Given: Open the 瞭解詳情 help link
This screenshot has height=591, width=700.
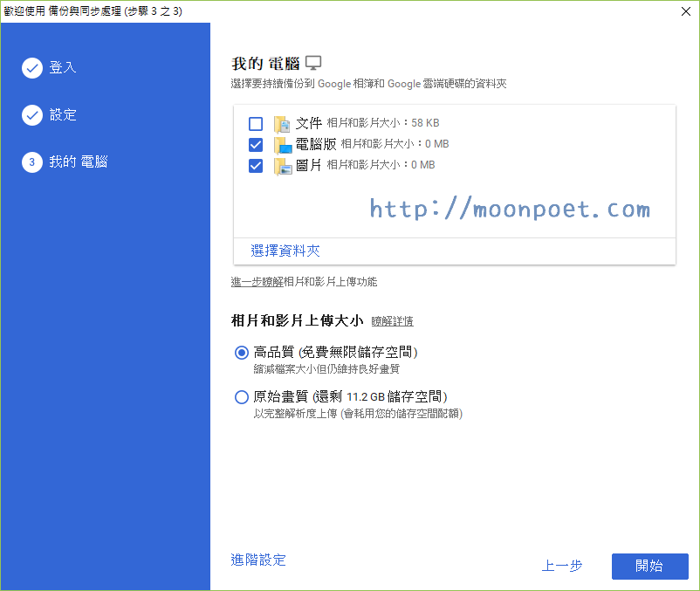Looking at the screenshot, I should pyautogui.click(x=392, y=320).
